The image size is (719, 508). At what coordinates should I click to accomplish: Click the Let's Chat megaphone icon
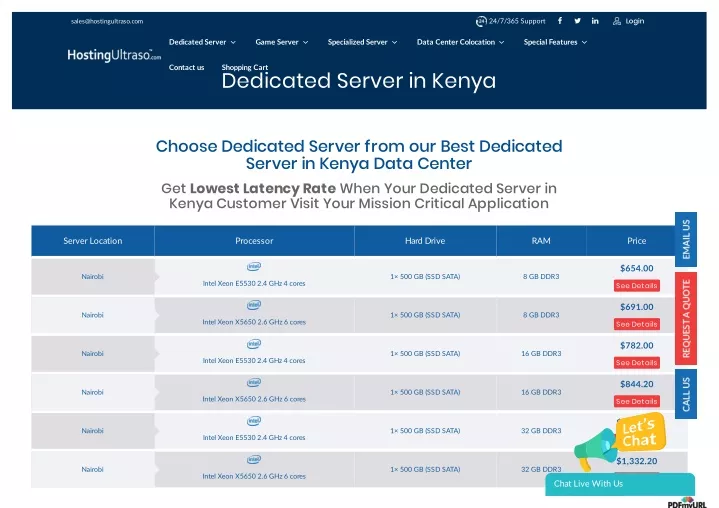click(594, 448)
